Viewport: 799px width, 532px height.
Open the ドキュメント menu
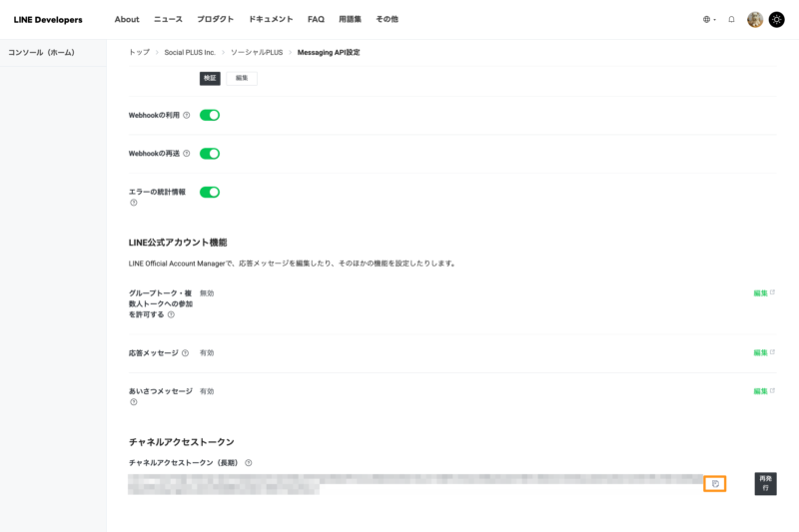tap(271, 19)
